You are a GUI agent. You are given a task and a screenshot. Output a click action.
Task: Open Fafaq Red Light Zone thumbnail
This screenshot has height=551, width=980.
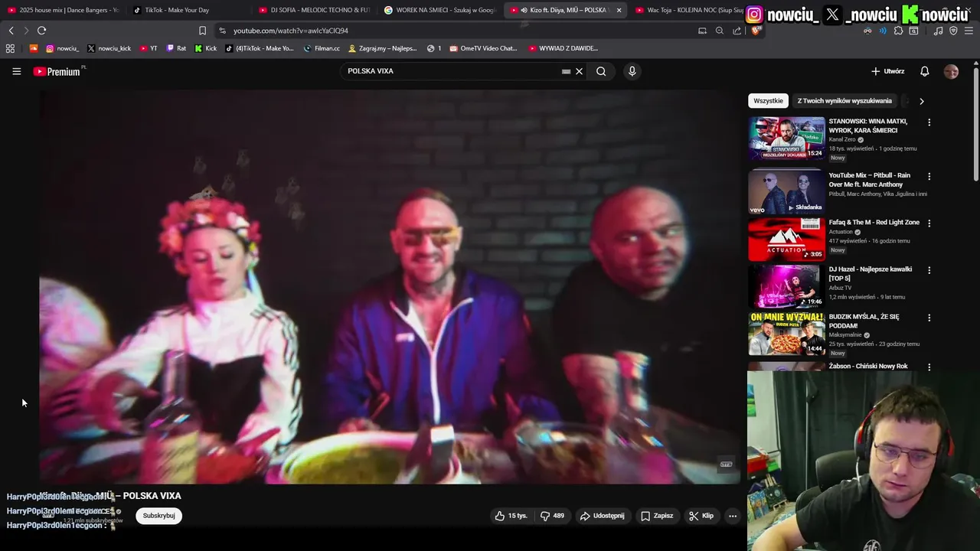pos(786,239)
